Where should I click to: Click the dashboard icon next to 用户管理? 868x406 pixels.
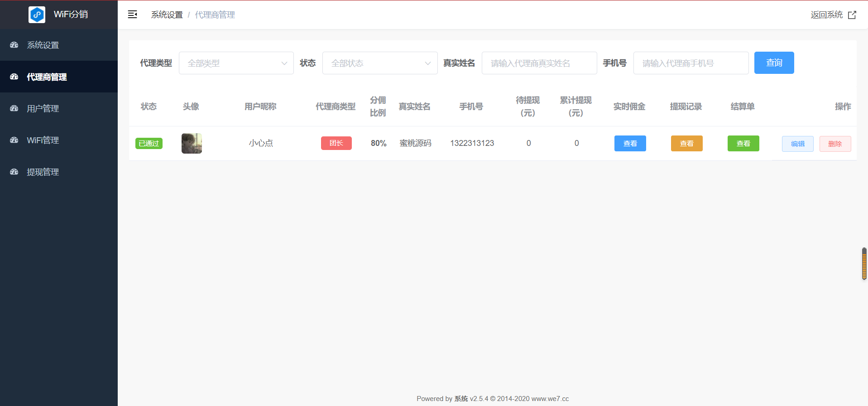pyautogui.click(x=14, y=108)
